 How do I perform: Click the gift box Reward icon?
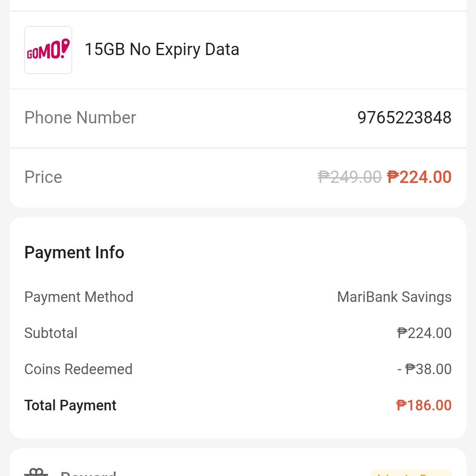click(x=36, y=472)
